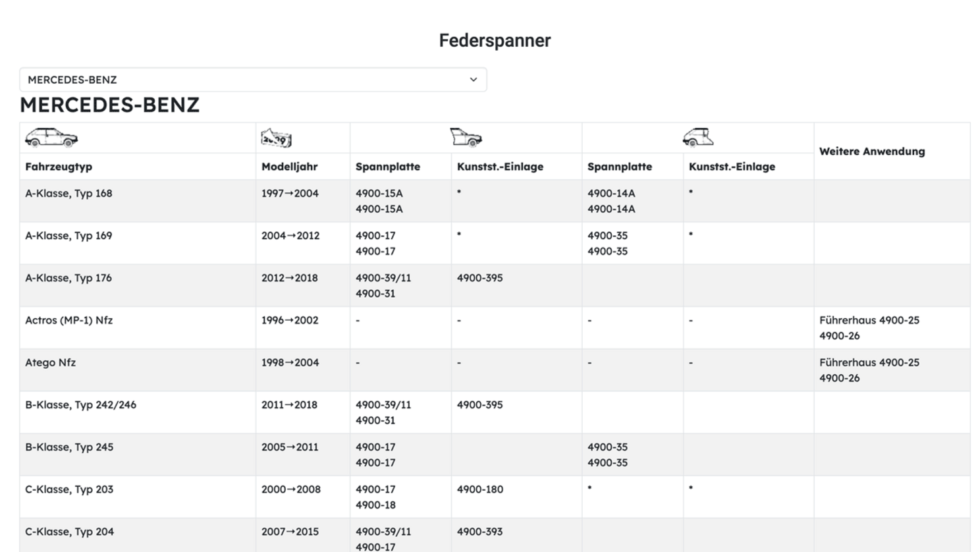Select the Actros (MP-1) Nfz vehicle entry
The image size is (980, 552).
click(x=68, y=320)
